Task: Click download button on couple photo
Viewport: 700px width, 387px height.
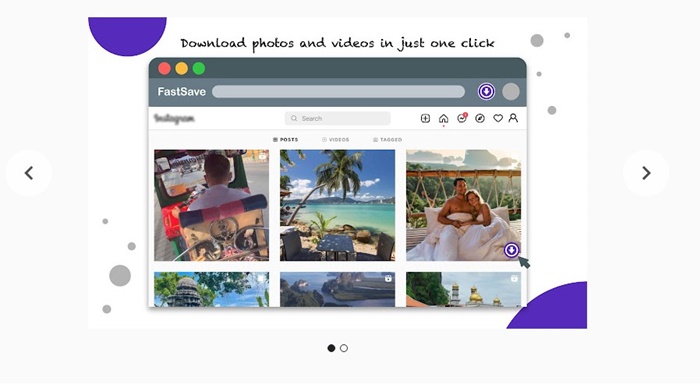Action: pyautogui.click(x=512, y=250)
